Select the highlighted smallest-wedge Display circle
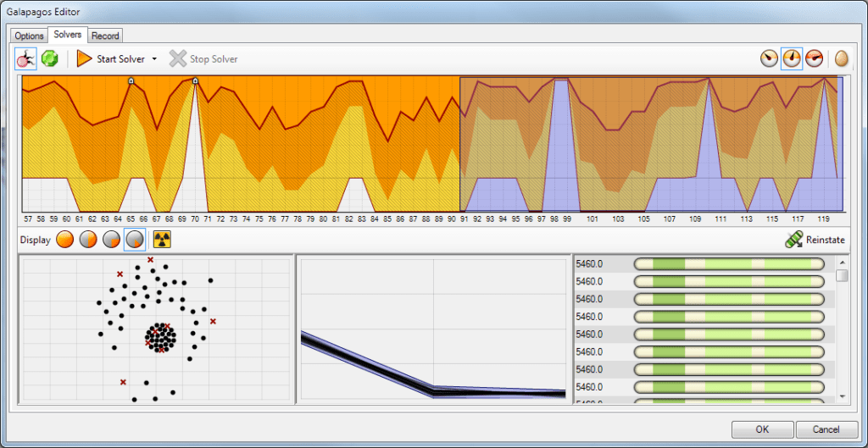The image size is (868, 448). 135,240
